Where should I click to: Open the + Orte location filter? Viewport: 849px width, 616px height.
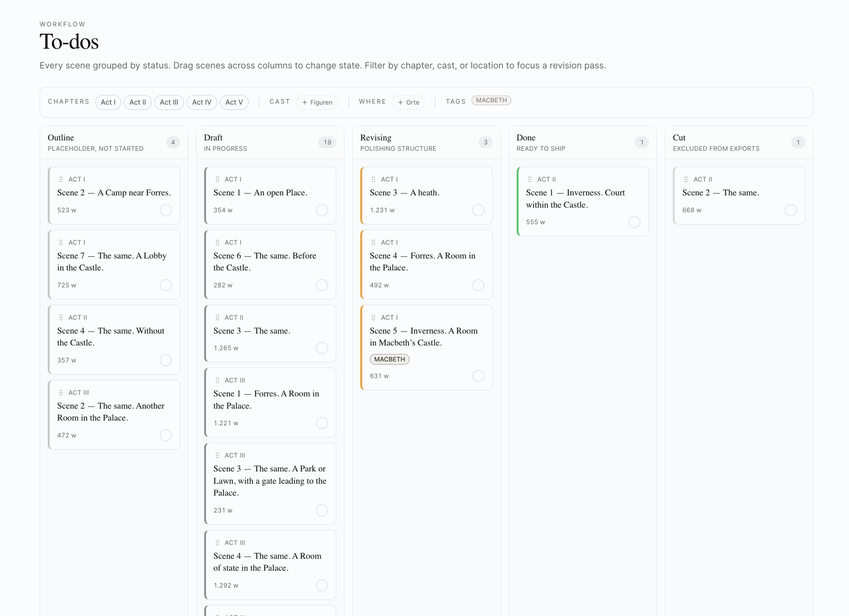[409, 102]
